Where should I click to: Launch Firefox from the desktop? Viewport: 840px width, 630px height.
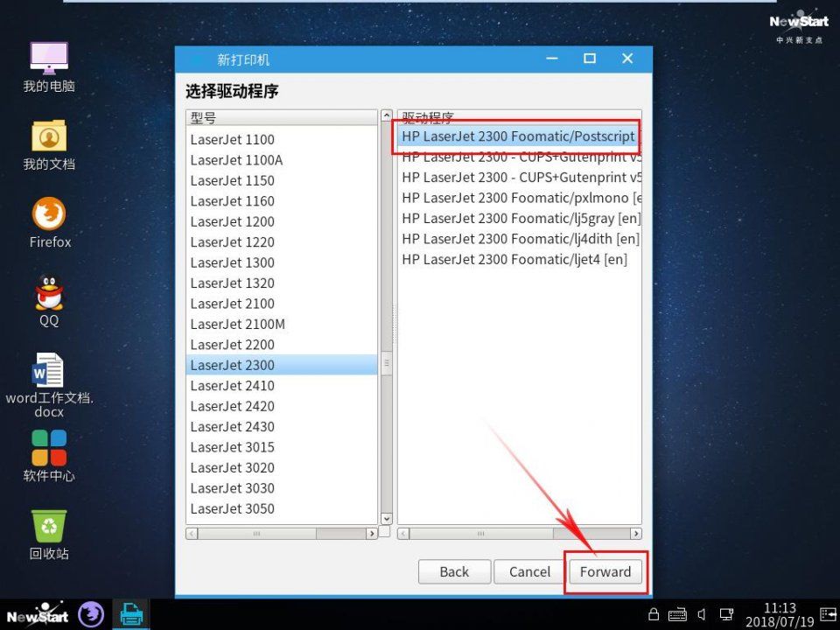point(49,214)
